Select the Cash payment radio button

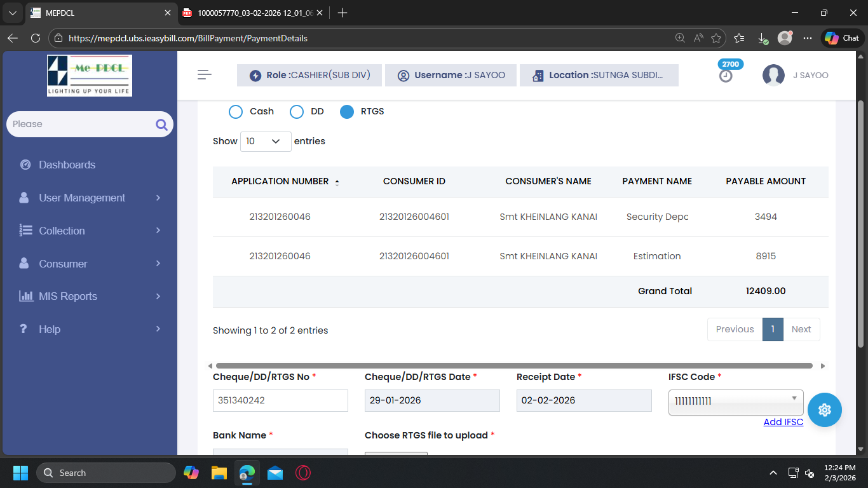click(236, 112)
